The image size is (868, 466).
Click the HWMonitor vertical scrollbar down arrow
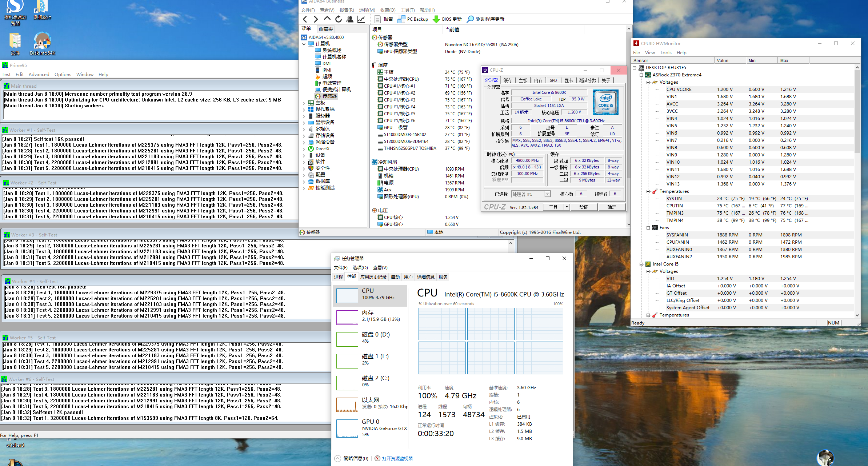tap(857, 315)
